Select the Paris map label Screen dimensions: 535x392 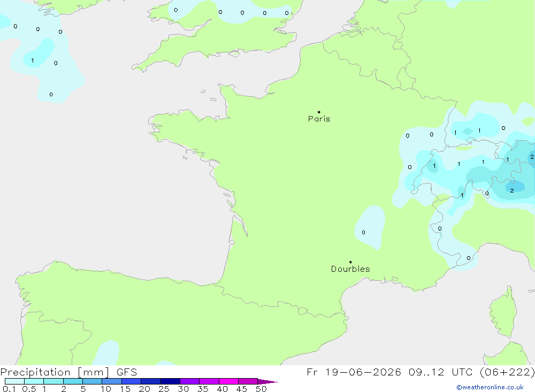click(x=319, y=119)
